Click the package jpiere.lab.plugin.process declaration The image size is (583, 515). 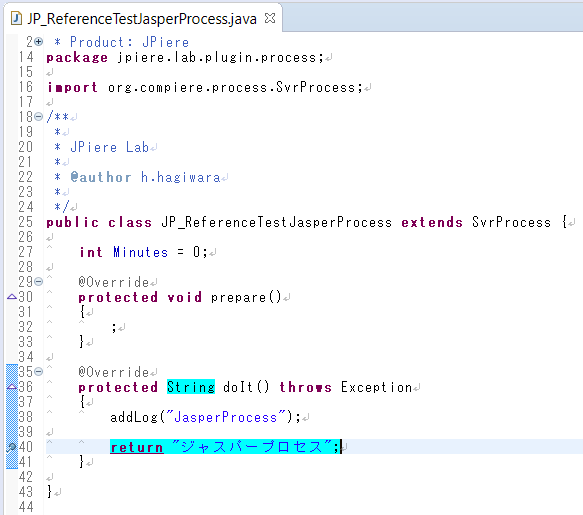tap(185, 57)
